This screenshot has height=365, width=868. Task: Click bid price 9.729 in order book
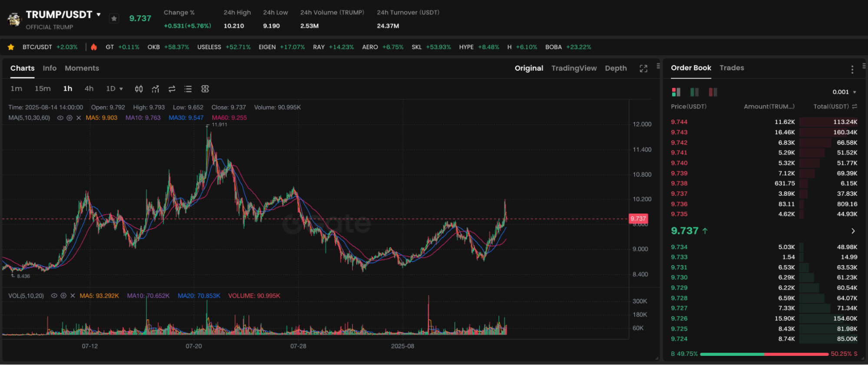click(679, 288)
